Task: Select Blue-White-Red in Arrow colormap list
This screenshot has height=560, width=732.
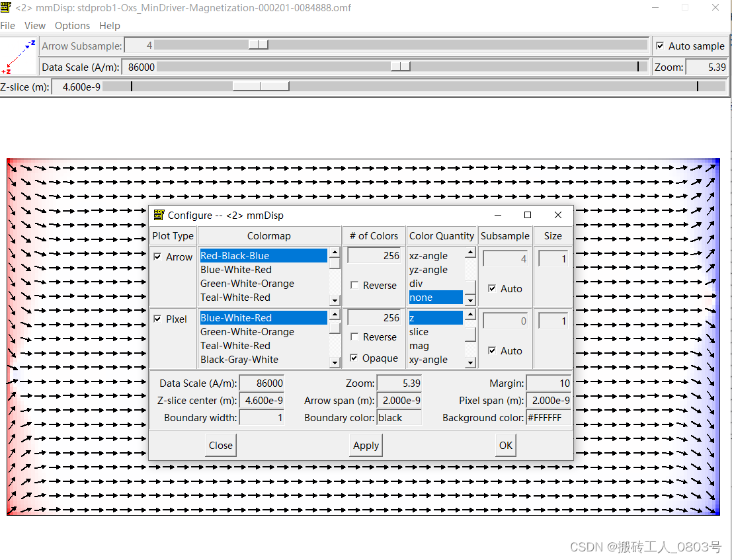Action: pos(263,270)
